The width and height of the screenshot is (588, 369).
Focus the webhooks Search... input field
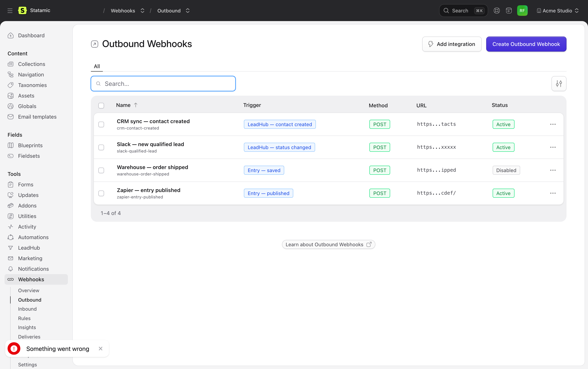pos(163,84)
